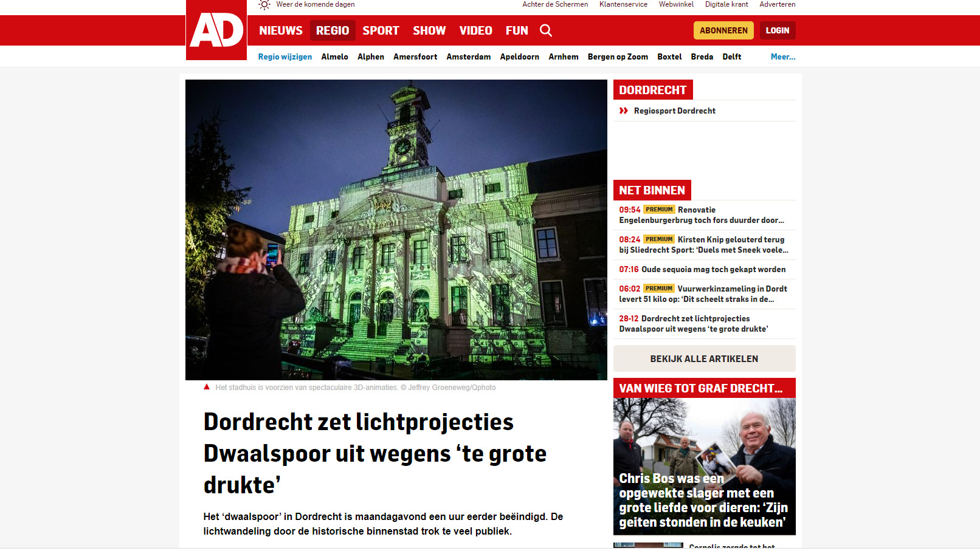Select Amersfoort region
This screenshot has width=980, height=551.
(415, 56)
